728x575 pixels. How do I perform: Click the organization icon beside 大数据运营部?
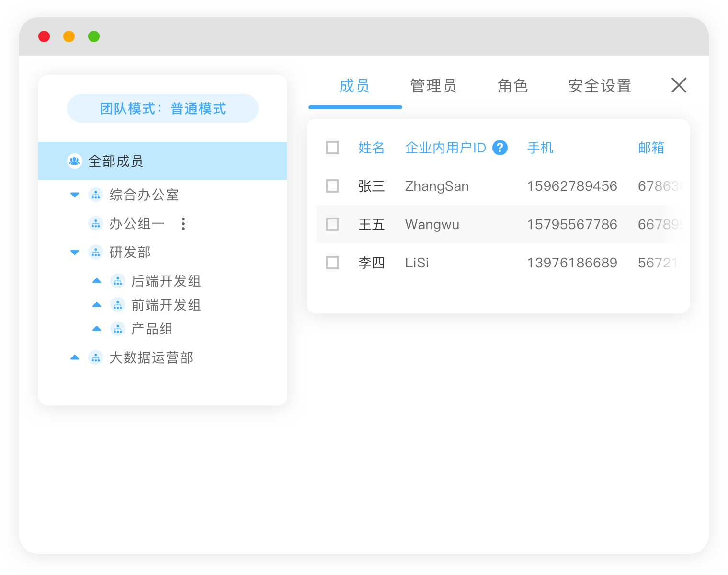pyautogui.click(x=95, y=357)
